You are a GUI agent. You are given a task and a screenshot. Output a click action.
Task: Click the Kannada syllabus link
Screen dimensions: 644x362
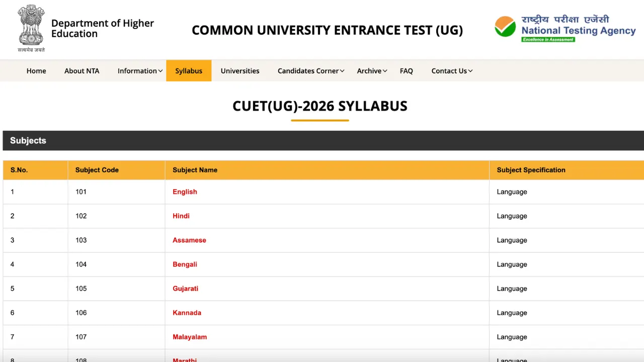187,312
